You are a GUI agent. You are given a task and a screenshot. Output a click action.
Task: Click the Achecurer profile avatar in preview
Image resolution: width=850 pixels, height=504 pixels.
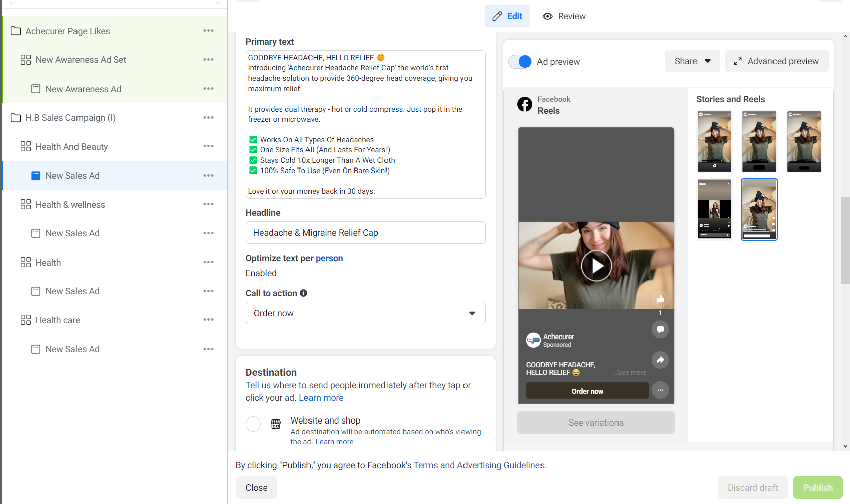coord(533,340)
